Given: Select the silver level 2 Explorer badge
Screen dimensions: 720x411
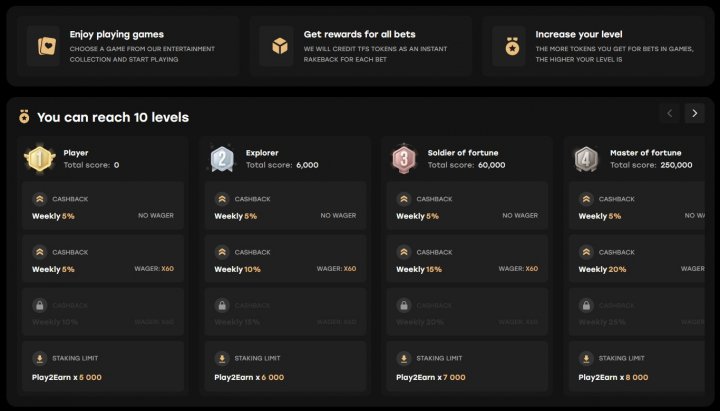Looking at the screenshot, I should click(x=222, y=158).
